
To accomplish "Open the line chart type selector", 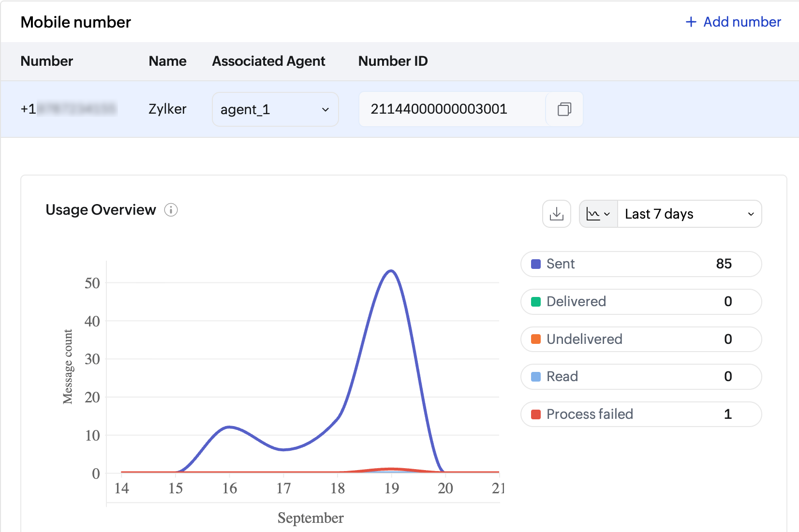I will coord(598,214).
